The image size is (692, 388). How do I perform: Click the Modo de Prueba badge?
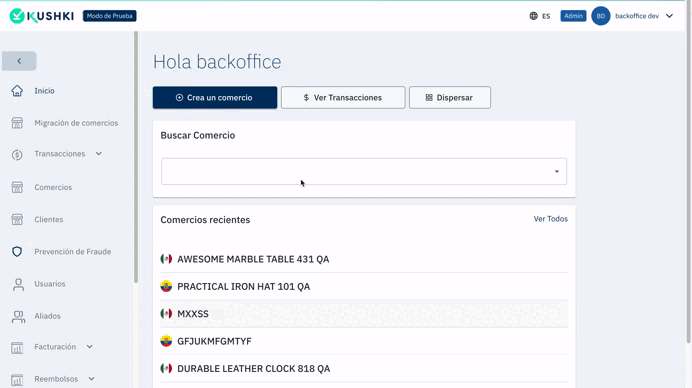(109, 16)
